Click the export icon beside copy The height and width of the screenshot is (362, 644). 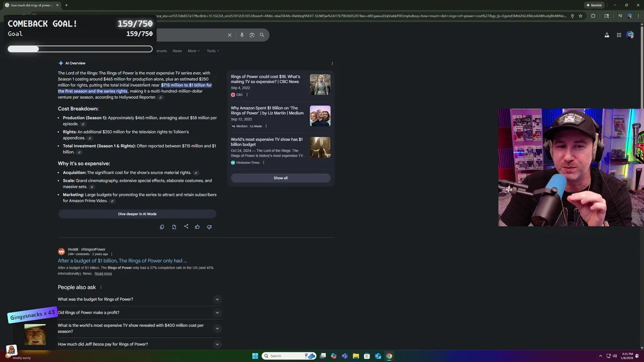(x=174, y=227)
